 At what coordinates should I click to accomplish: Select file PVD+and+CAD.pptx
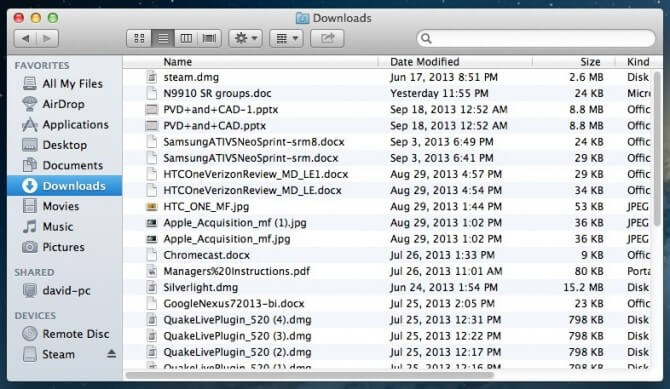pyautogui.click(x=389, y=126)
